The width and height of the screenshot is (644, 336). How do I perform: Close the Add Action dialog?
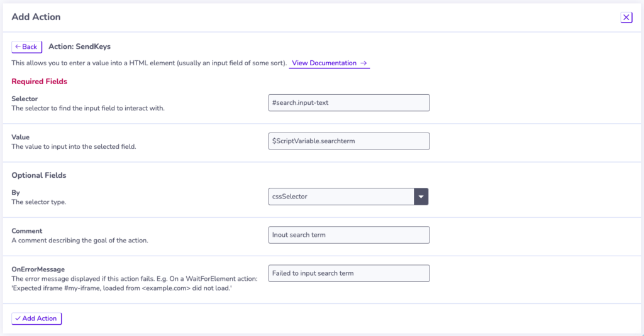tap(626, 17)
